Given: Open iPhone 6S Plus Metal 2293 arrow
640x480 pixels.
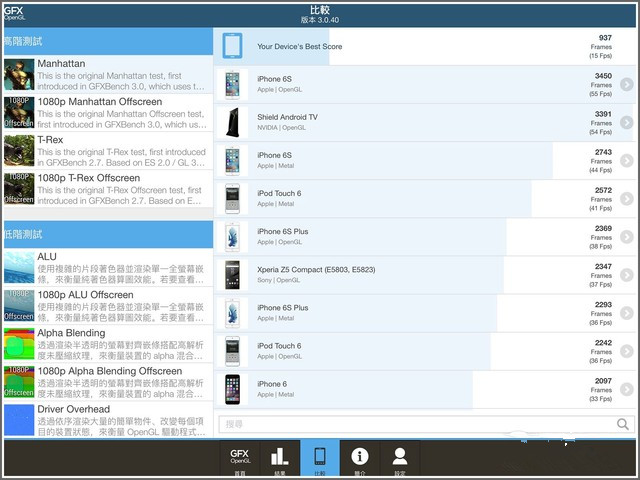Looking at the screenshot, I should (626, 313).
